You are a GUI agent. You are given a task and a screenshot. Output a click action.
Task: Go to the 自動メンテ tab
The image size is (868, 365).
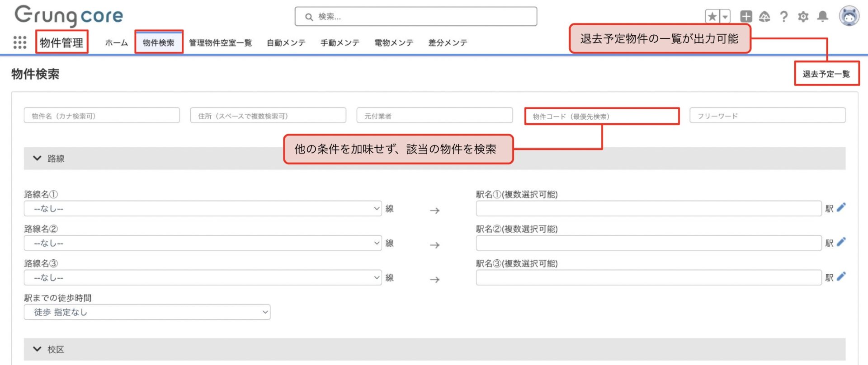tap(286, 42)
